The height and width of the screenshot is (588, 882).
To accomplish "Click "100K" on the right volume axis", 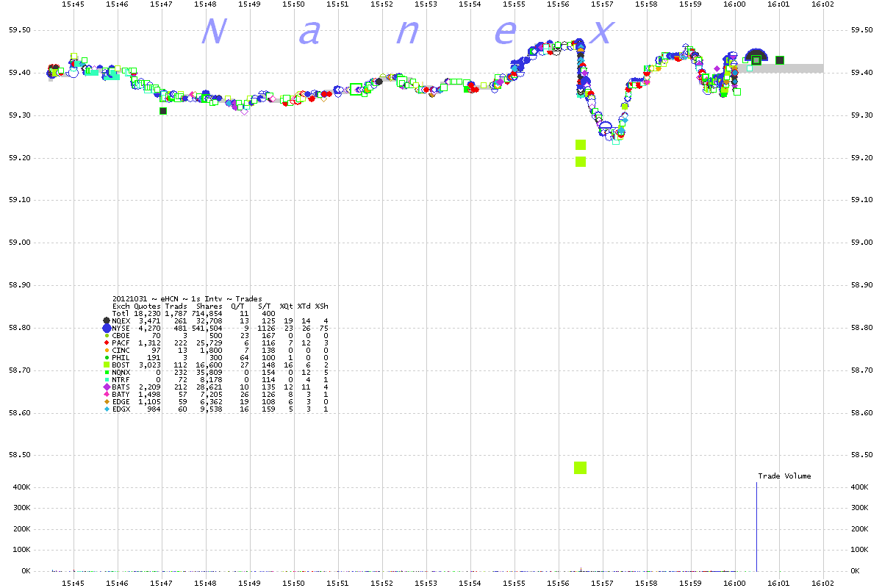I will pos(859,550).
